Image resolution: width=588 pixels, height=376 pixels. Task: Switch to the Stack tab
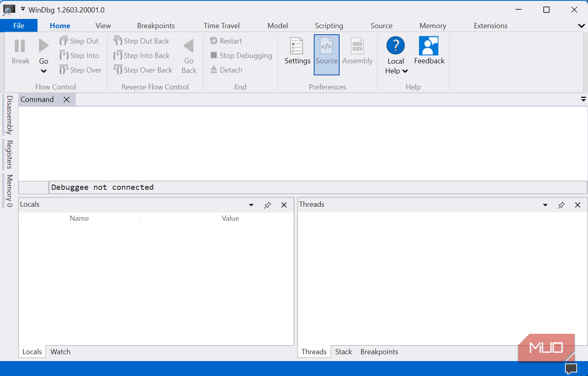click(344, 352)
